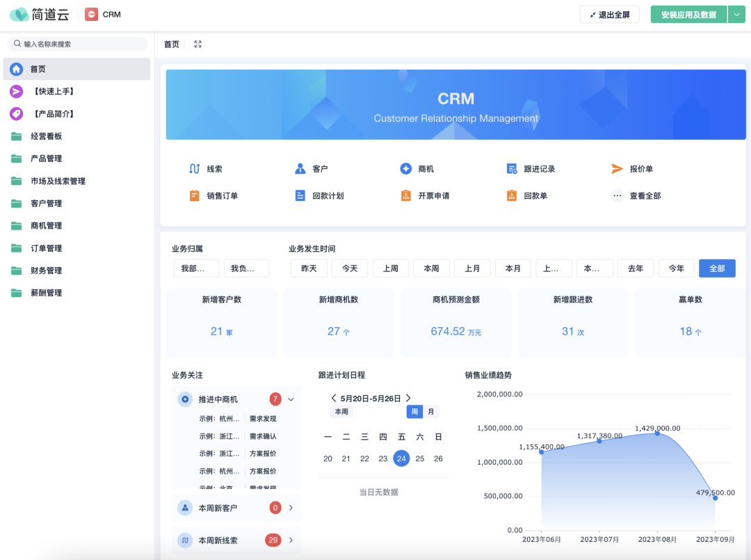Open the 开票申请 invoice request icon
Screen dimensions: 751x560
click(406, 196)
